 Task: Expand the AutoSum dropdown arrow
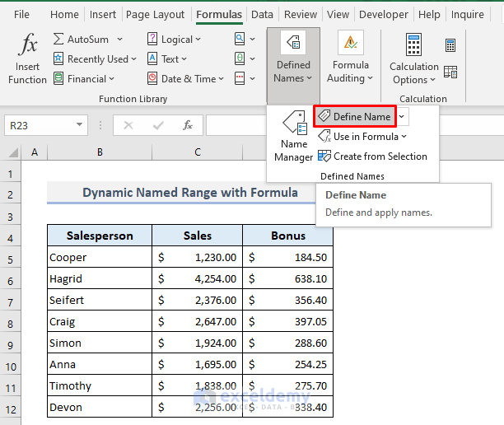pos(119,40)
